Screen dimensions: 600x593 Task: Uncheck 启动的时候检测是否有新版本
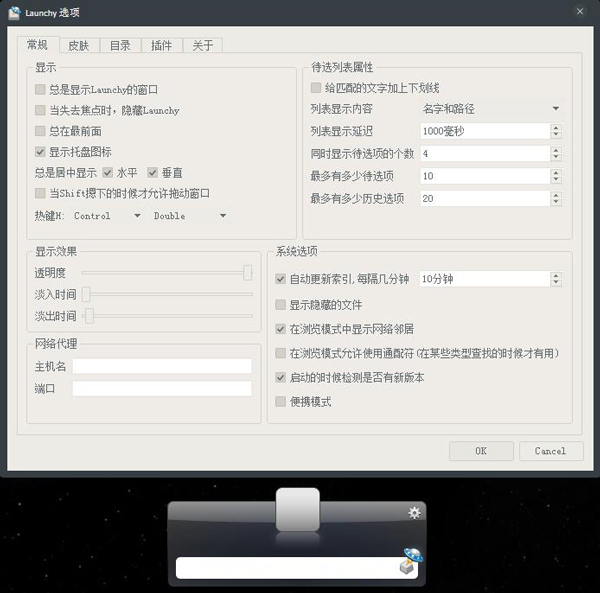280,378
